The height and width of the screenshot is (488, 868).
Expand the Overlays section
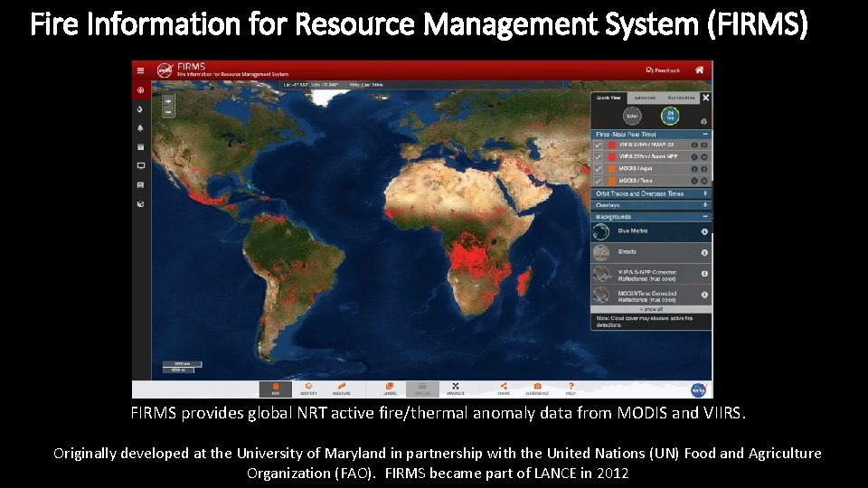(704, 205)
